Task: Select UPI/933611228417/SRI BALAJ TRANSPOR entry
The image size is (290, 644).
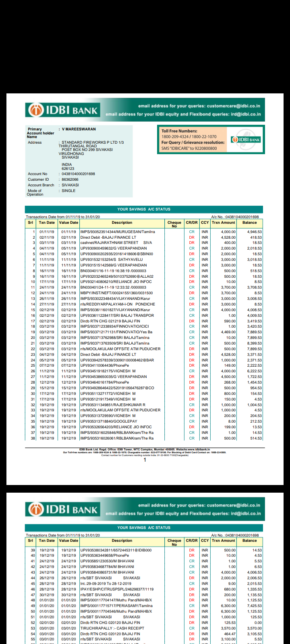Action: 117,316
